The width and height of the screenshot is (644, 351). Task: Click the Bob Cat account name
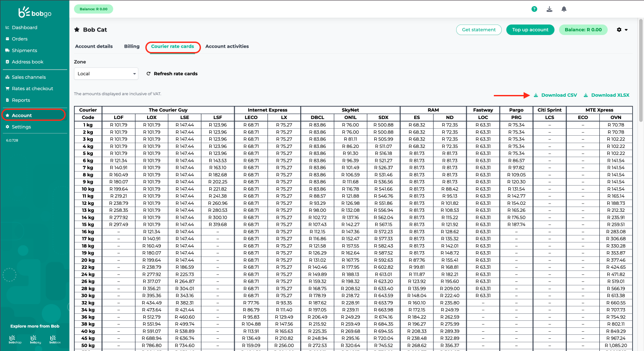(x=95, y=30)
